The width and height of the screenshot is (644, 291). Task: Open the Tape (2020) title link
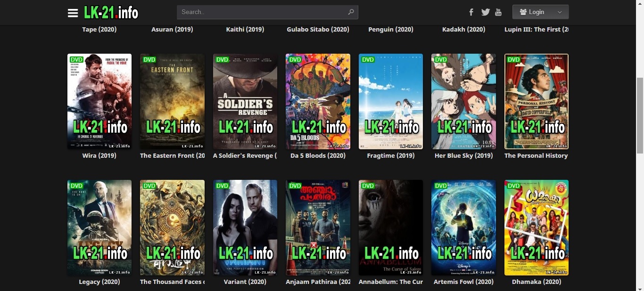coord(99,29)
